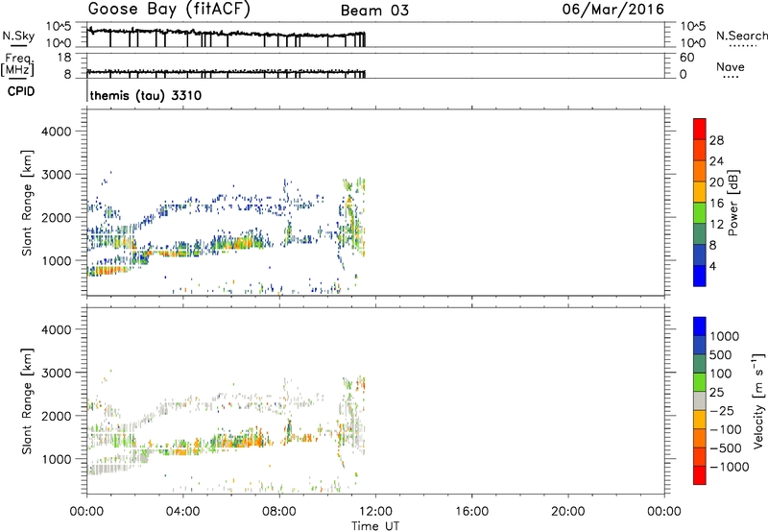Click the 'Velocity [m s⁻¹]' color bar title
This screenshot has width=768, height=532.
tap(758, 401)
